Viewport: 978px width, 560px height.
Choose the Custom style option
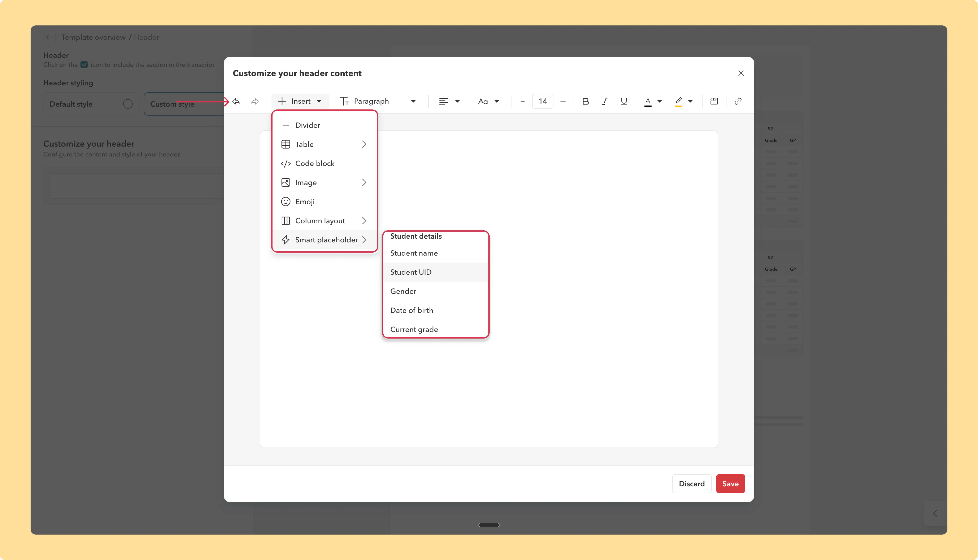point(184,104)
